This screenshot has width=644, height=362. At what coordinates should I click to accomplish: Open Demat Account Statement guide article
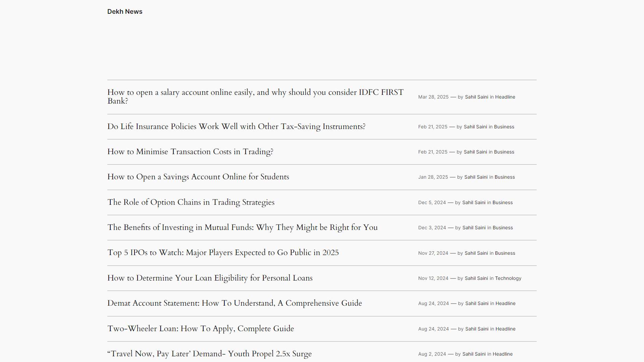234,303
